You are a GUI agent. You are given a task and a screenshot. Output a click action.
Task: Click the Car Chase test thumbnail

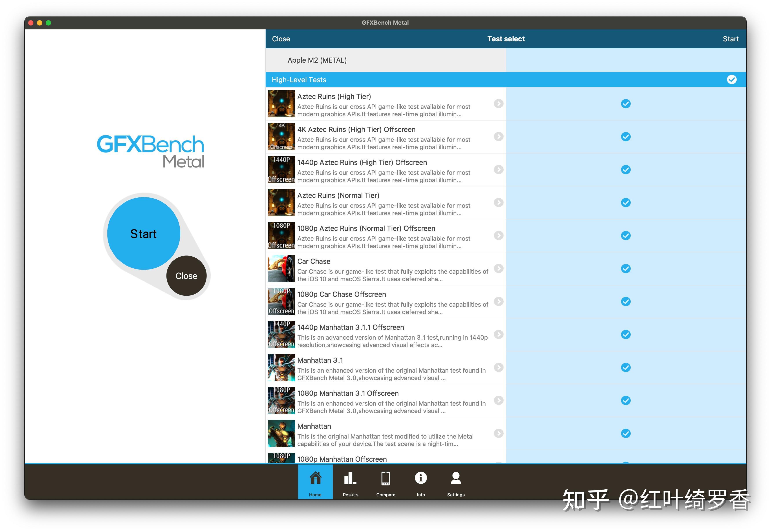pyautogui.click(x=281, y=269)
